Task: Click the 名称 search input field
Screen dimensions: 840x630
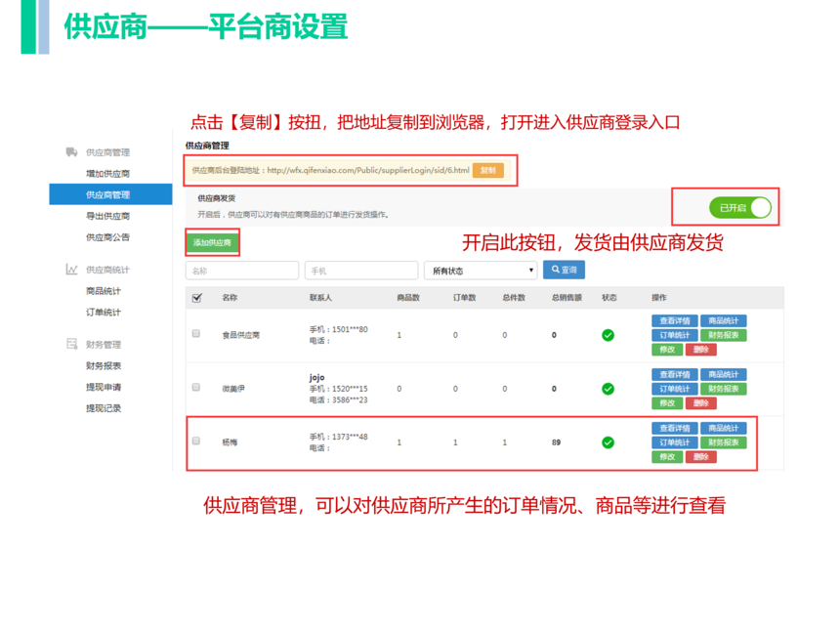Action: [x=242, y=271]
